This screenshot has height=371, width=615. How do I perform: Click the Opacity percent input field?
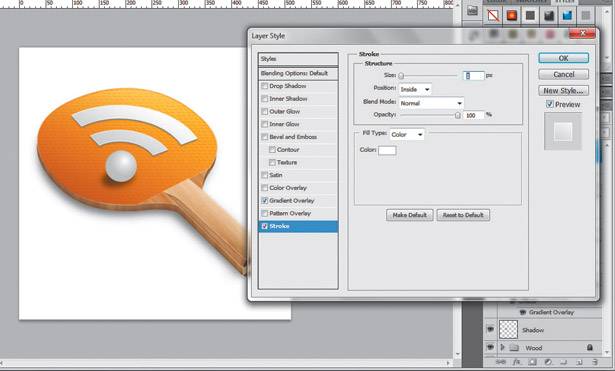pyautogui.click(x=473, y=115)
